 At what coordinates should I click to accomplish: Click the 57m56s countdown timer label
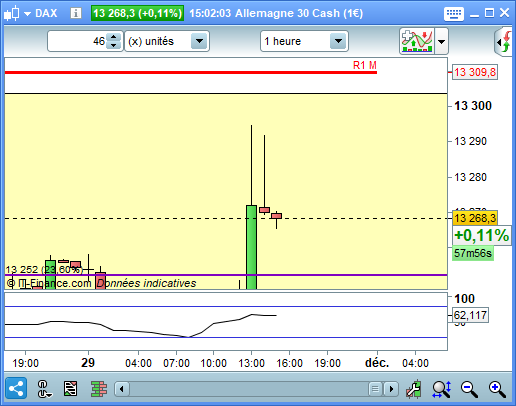coord(473,253)
